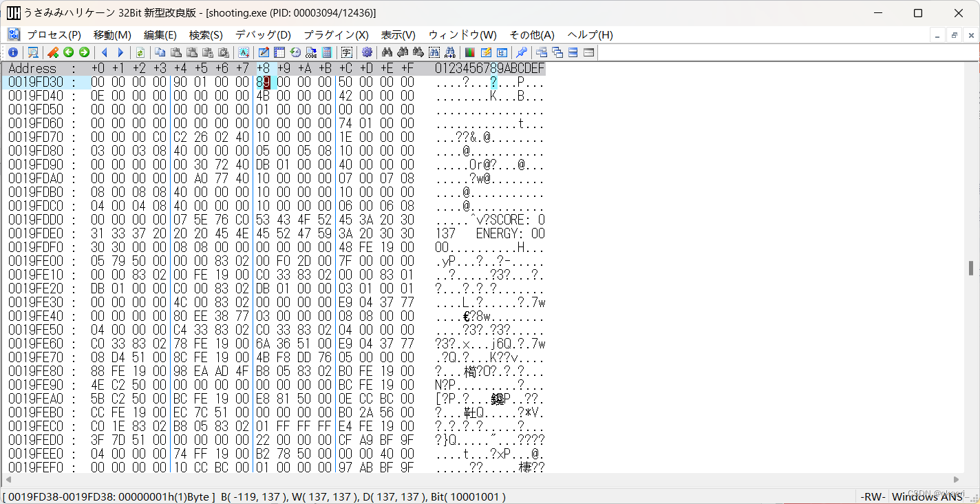Go forward with the green right arrow
This screenshot has width=980, height=504.
[x=84, y=52]
